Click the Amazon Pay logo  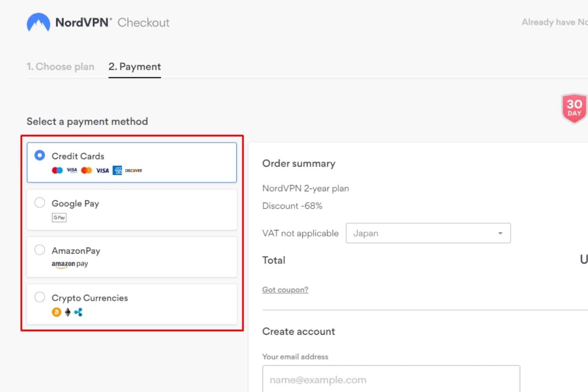coord(70,264)
